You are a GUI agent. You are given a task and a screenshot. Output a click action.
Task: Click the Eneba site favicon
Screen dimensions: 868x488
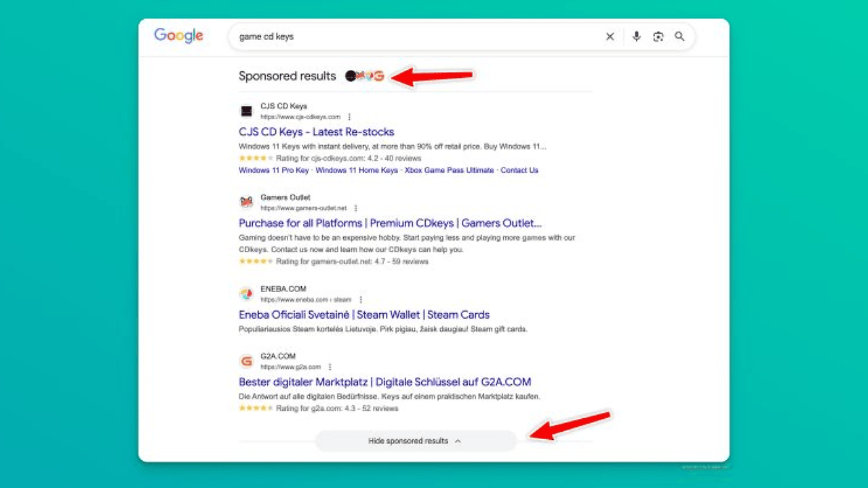point(246,294)
